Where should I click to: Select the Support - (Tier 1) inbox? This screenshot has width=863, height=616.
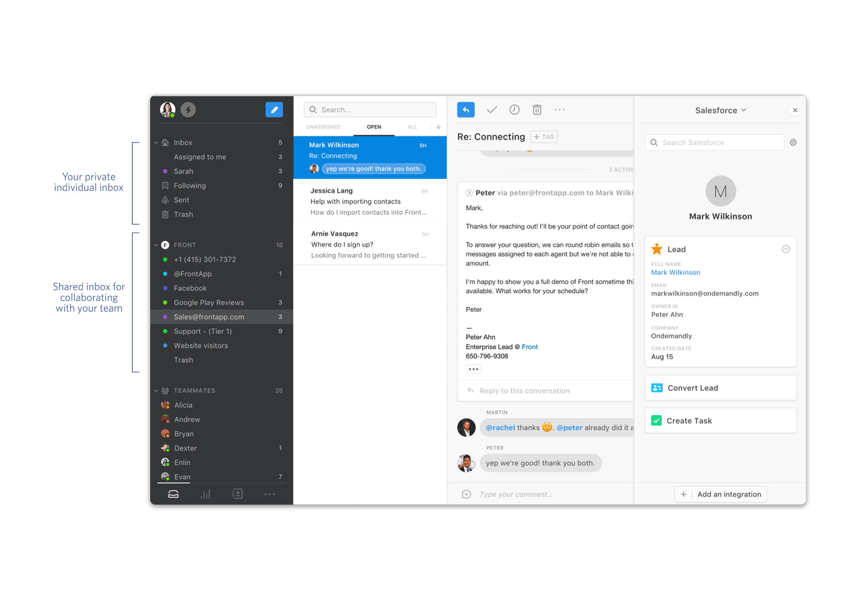point(222,331)
